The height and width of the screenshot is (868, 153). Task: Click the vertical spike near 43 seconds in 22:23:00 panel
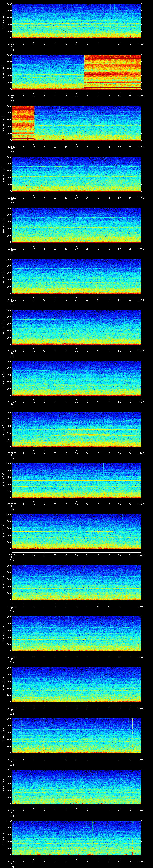[x=104, y=470]
